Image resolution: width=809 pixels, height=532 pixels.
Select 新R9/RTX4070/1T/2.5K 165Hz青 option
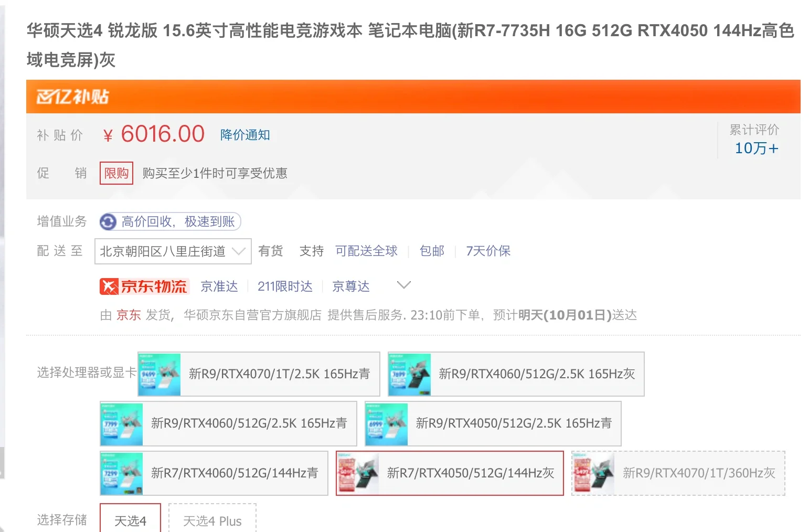(259, 374)
